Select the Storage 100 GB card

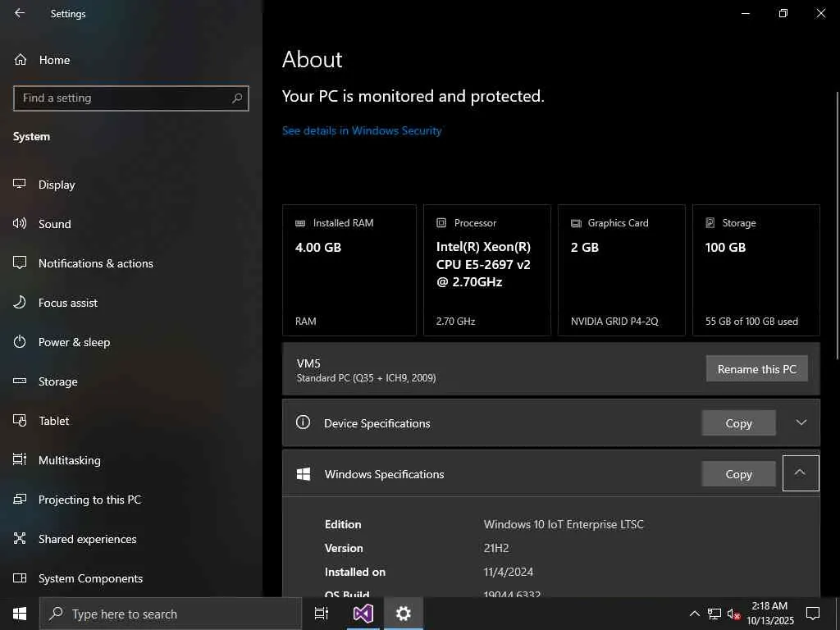click(756, 270)
